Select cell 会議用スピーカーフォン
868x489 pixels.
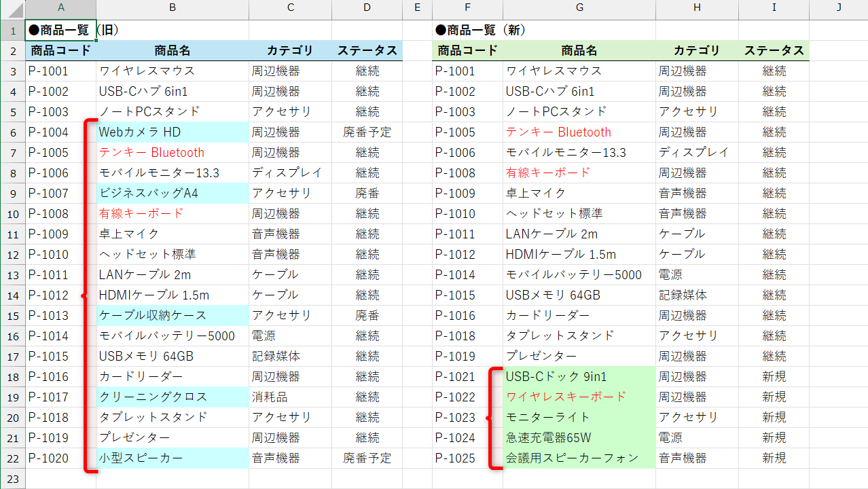click(579, 458)
